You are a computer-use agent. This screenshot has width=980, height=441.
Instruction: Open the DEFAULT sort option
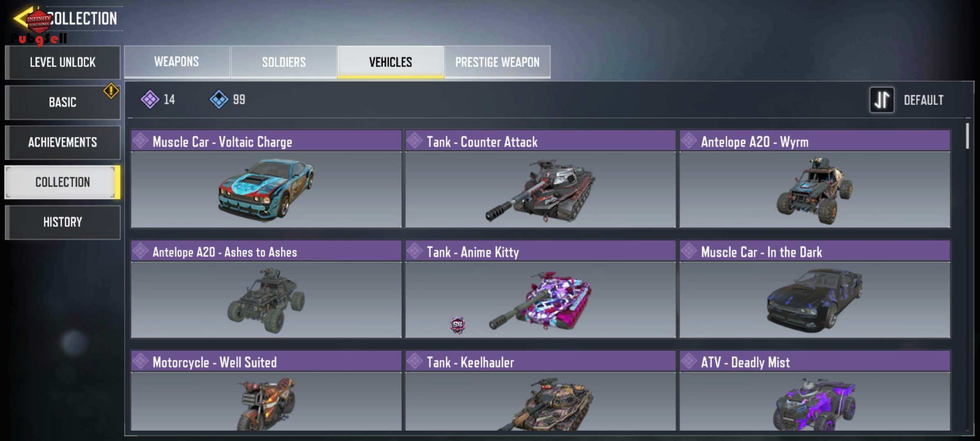[923, 100]
